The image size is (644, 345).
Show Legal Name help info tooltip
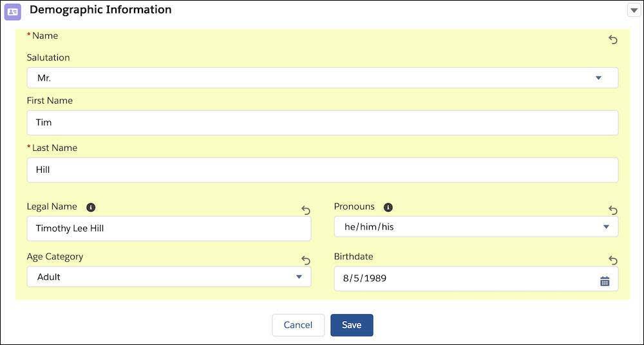click(91, 207)
